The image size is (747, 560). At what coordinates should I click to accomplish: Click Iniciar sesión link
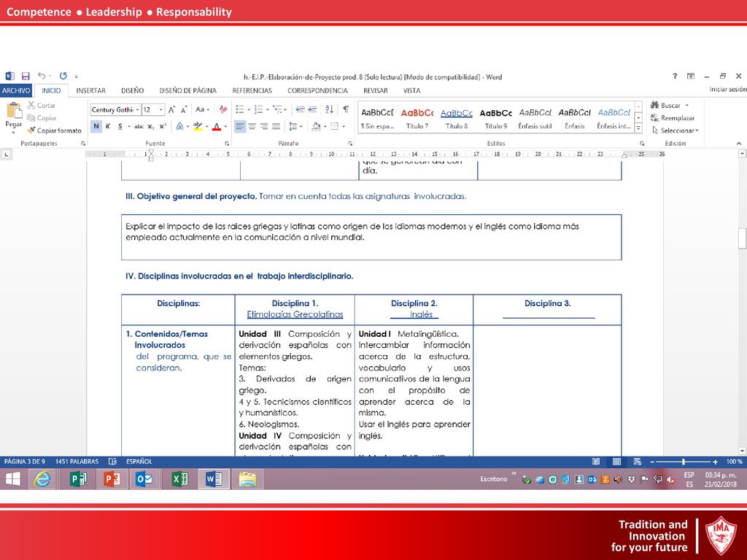point(728,89)
